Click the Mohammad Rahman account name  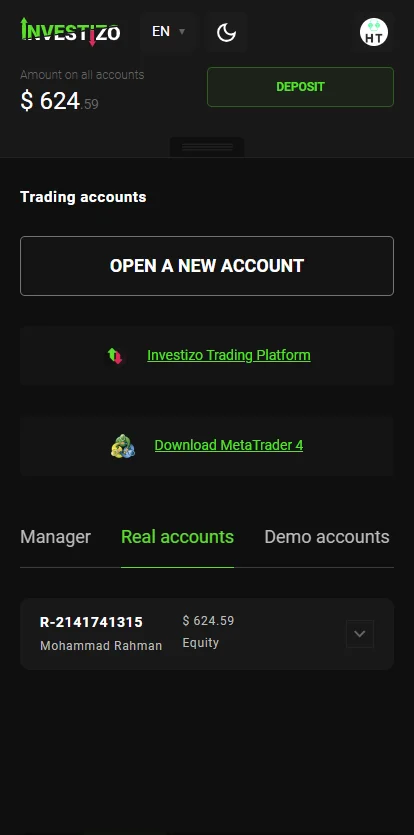101,646
